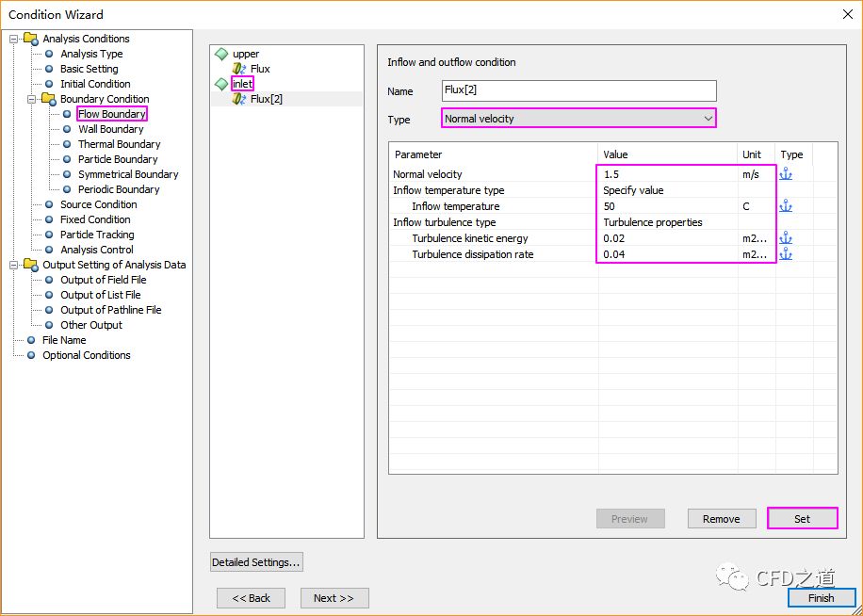
Task: Collapse Output Setting of Analysis Data node
Action: (15, 265)
